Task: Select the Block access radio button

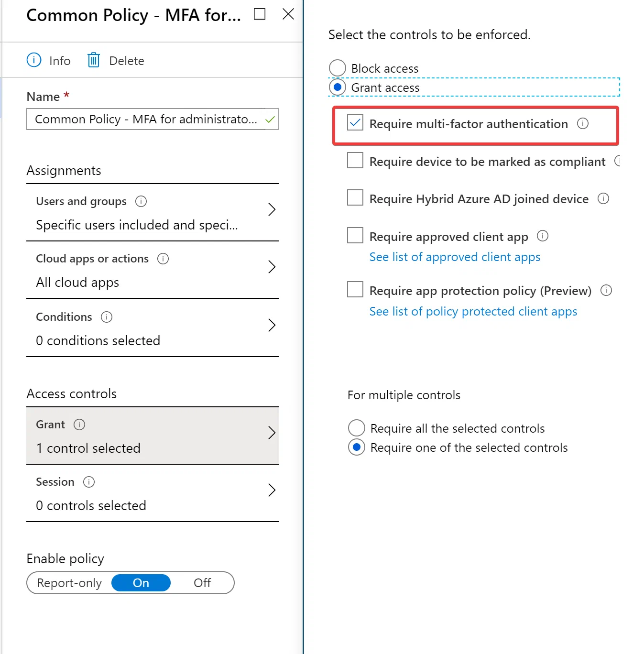Action: [338, 68]
